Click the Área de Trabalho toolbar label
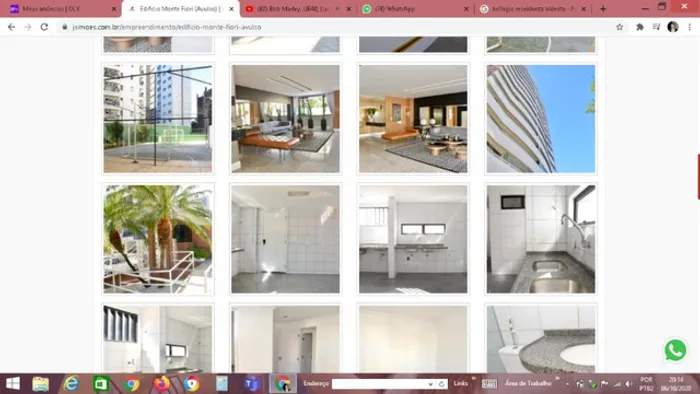The width and height of the screenshot is (700, 394). click(x=528, y=383)
